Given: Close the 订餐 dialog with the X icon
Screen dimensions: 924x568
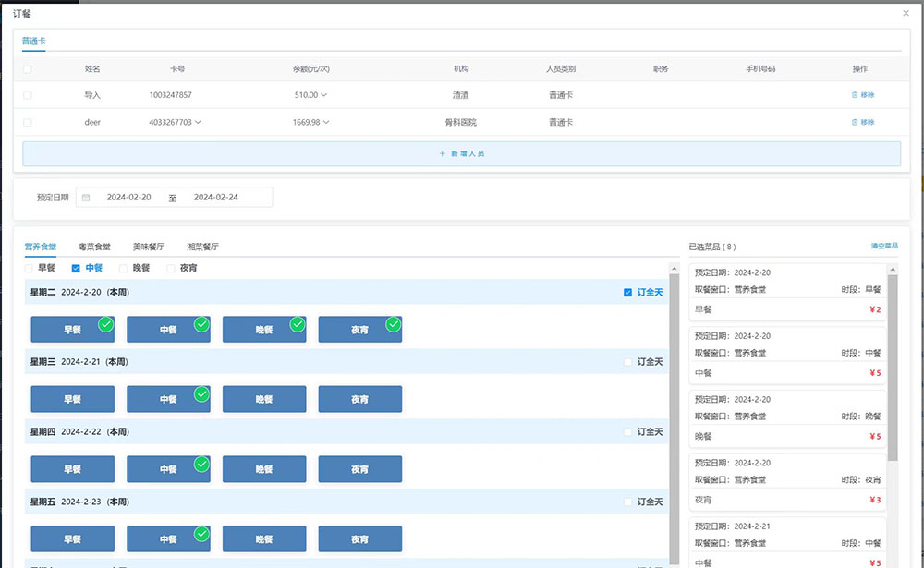Looking at the screenshot, I should click(906, 13).
